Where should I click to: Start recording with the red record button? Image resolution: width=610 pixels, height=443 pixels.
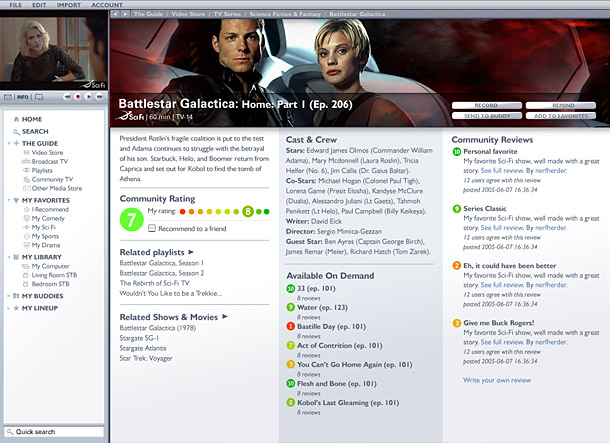(78, 96)
